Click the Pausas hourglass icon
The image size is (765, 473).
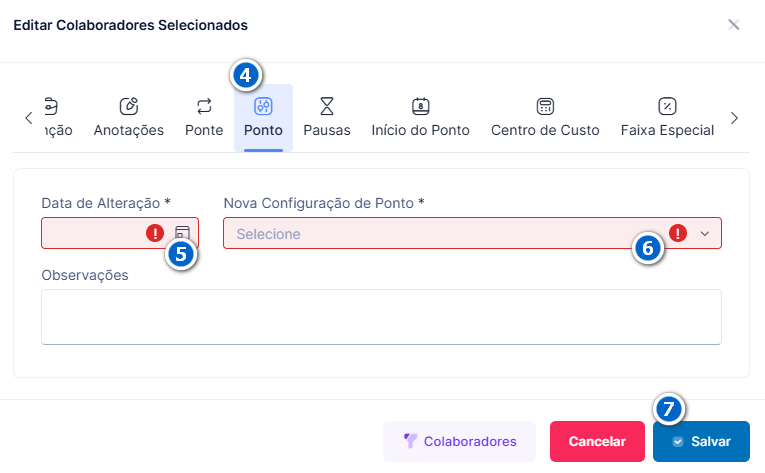(327, 106)
